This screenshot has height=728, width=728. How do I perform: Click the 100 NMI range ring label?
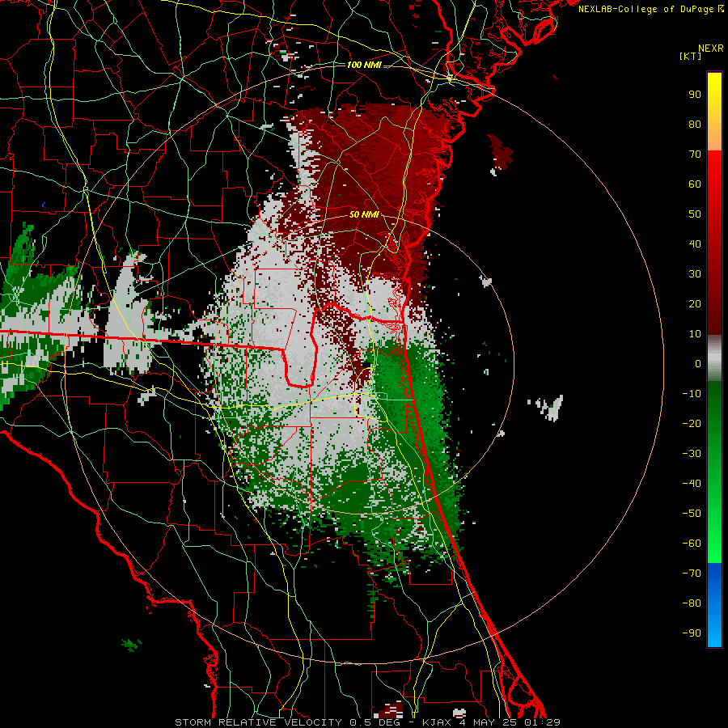(x=364, y=65)
